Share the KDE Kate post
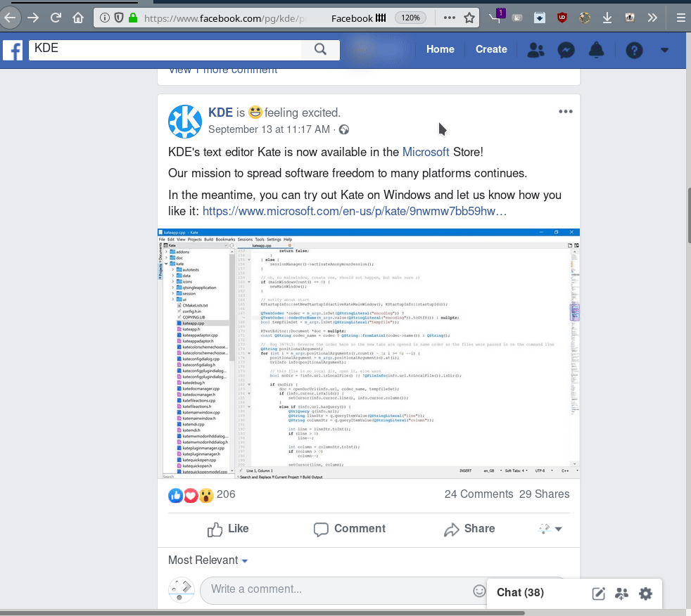The height and width of the screenshot is (616, 691). (x=470, y=529)
